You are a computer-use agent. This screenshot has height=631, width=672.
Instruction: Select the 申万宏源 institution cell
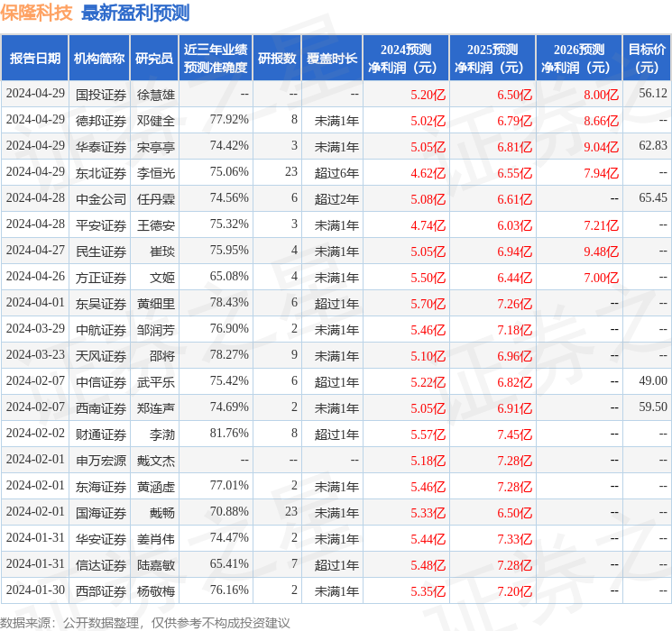101,461
